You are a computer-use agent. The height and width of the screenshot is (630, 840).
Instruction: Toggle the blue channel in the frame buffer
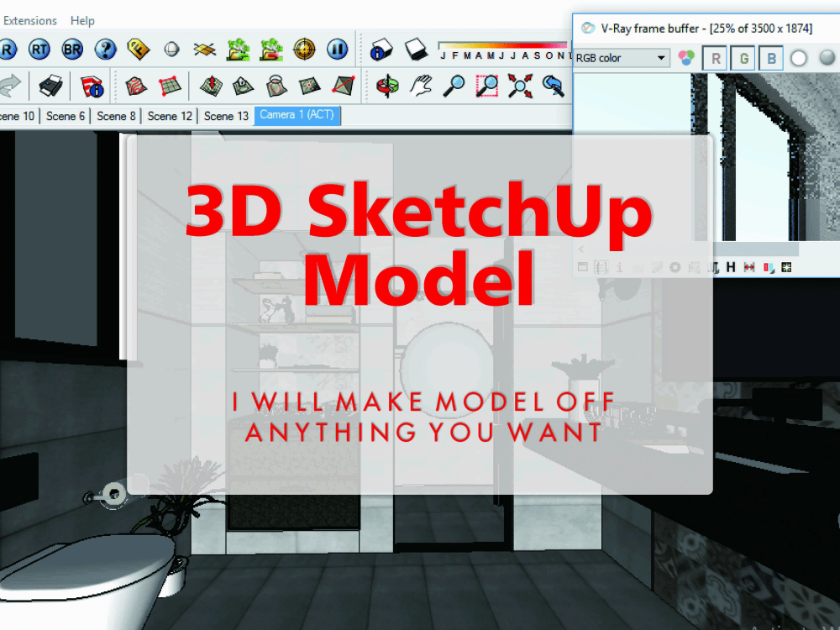click(x=770, y=57)
